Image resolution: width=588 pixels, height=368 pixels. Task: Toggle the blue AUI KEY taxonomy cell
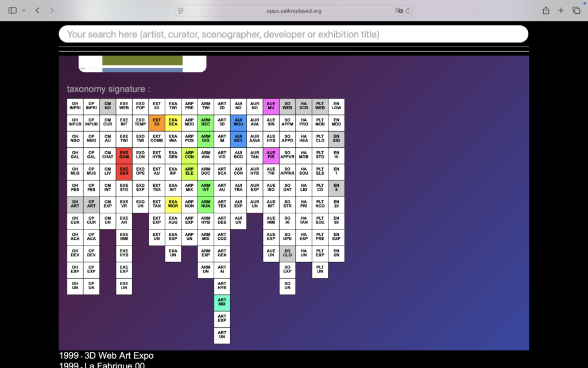[238, 139]
